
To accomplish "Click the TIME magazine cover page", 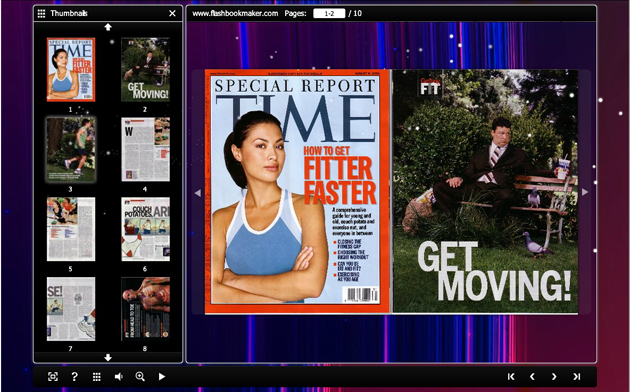I will coord(297,191).
